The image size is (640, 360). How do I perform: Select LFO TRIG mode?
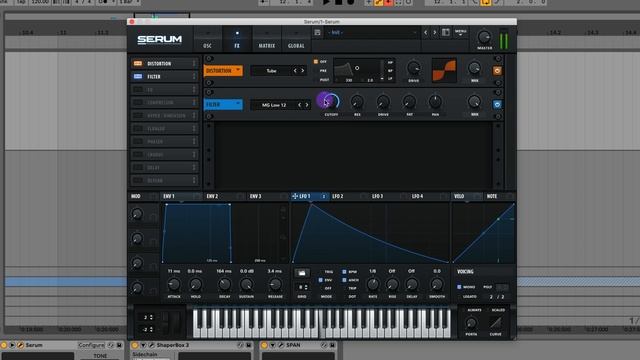coord(329,271)
